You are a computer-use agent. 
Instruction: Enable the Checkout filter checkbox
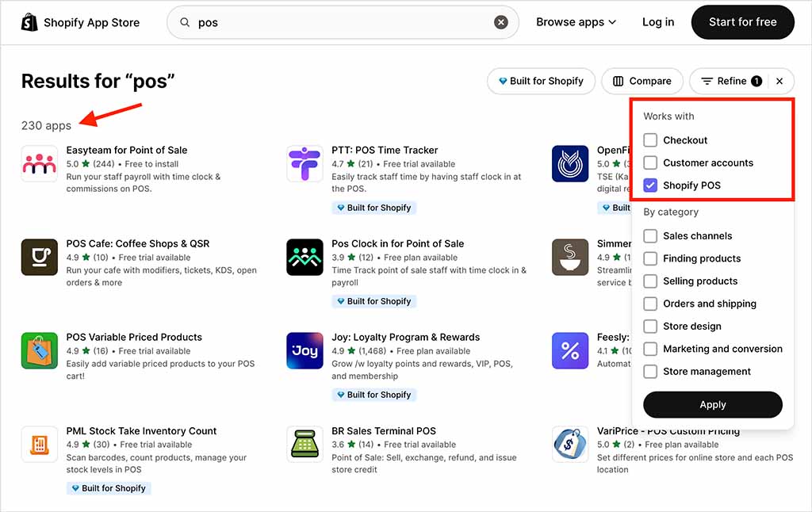pyautogui.click(x=650, y=140)
